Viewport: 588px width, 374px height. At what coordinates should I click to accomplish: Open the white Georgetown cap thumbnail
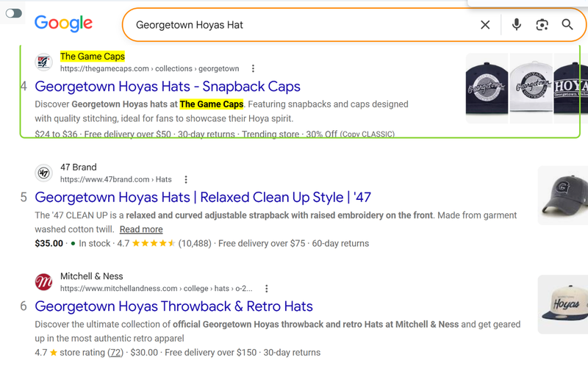tap(531, 88)
